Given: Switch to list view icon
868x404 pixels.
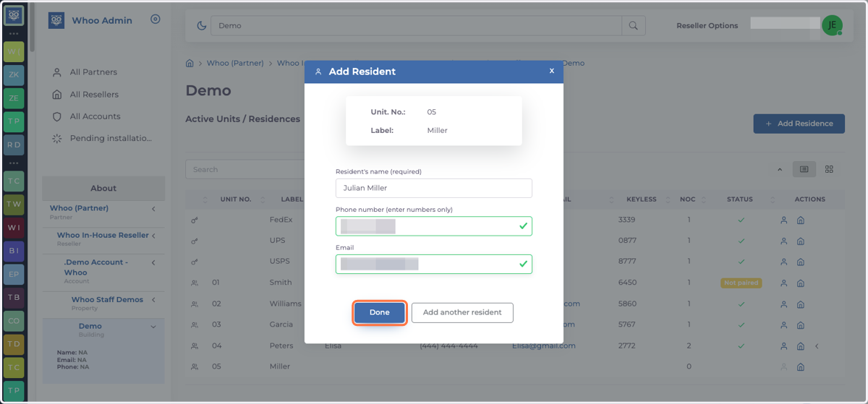Looking at the screenshot, I should pyautogui.click(x=804, y=169).
